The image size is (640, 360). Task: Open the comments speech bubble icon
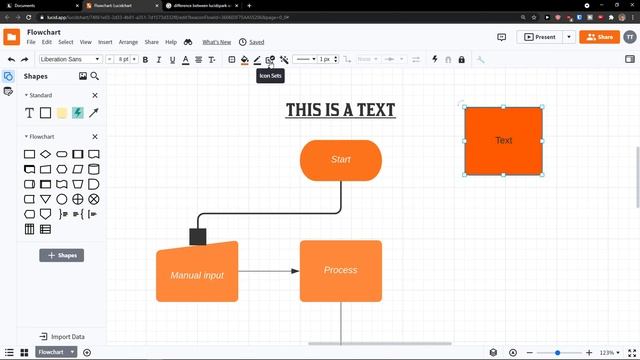502,37
